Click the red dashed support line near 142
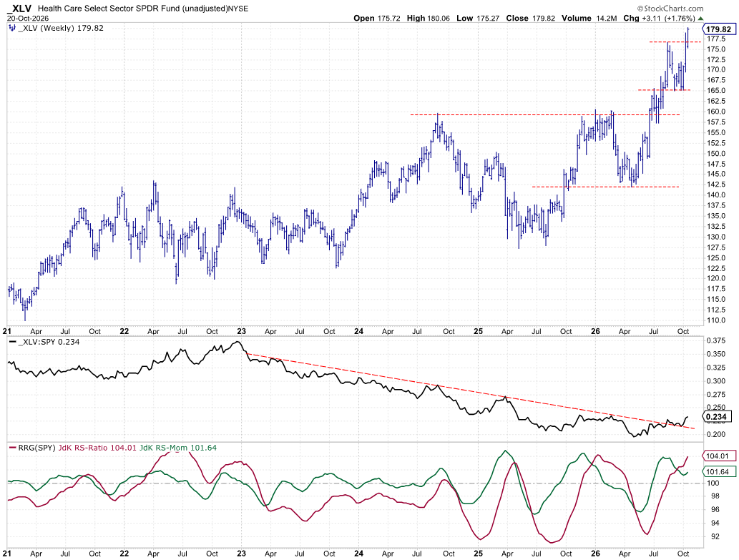The height and width of the screenshot is (560, 739). click(606, 187)
